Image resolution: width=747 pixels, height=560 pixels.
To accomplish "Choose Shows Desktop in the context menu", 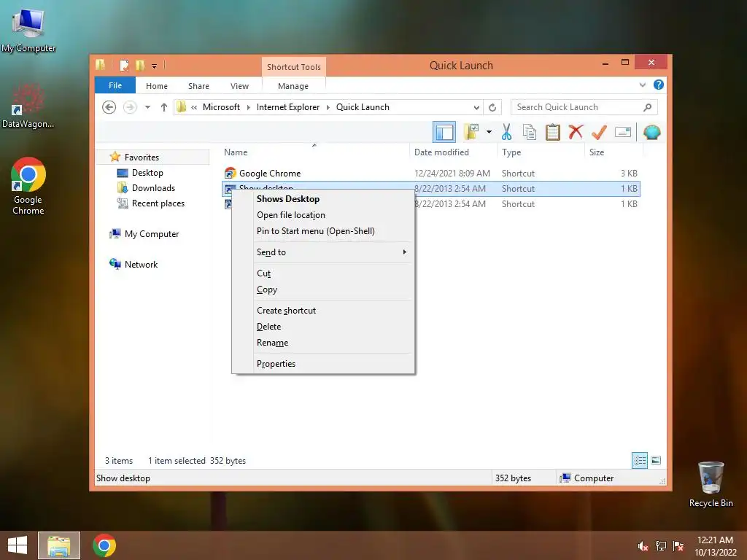I will coord(287,199).
